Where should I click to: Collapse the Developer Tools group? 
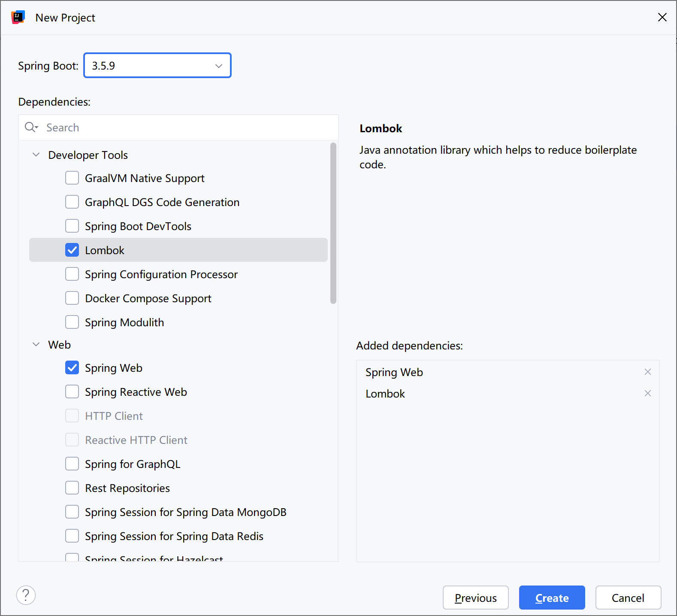36,155
